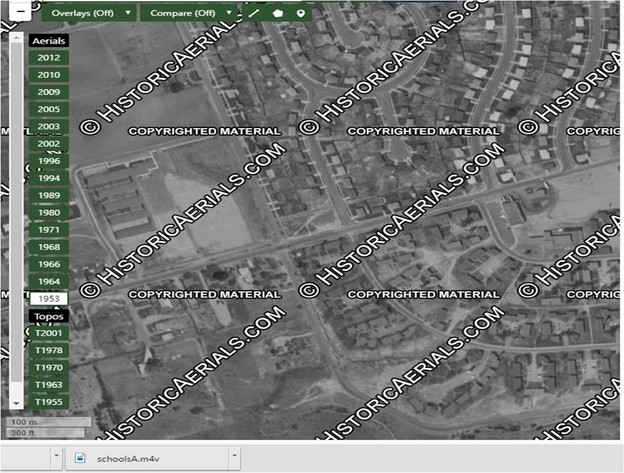The width and height of the screenshot is (624, 473).
Task: Open the T1955 topo map
Action: click(49, 402)
